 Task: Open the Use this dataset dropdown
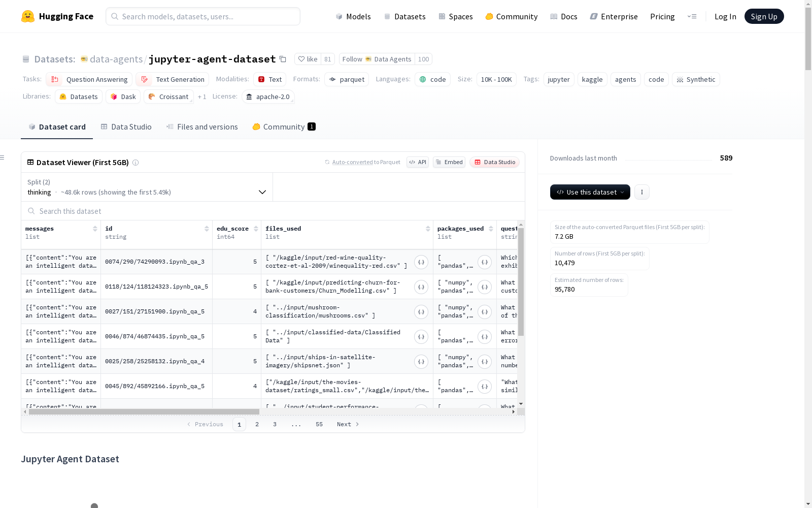[590, 192]
